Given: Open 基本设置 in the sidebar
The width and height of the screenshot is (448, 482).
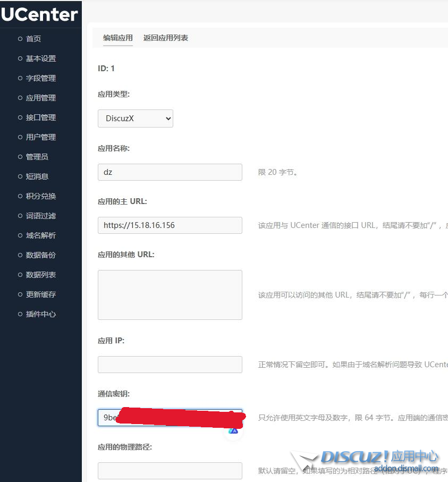Looking at the screenshot, I should 40,58.
